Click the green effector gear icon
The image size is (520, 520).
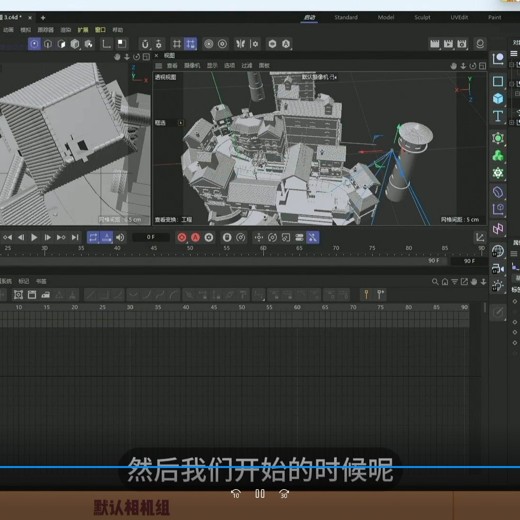click(x=498, y=173)
